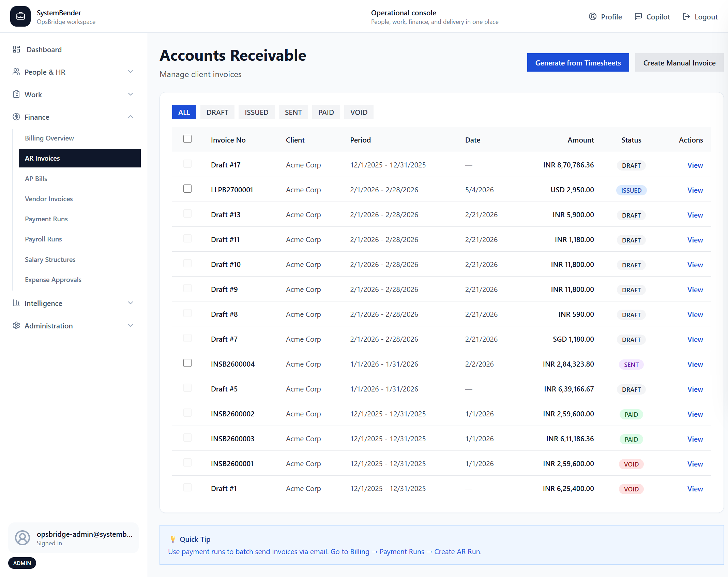Click the VOID badge for Draft #1
The image size is (728, 577).
coord(631,489)
